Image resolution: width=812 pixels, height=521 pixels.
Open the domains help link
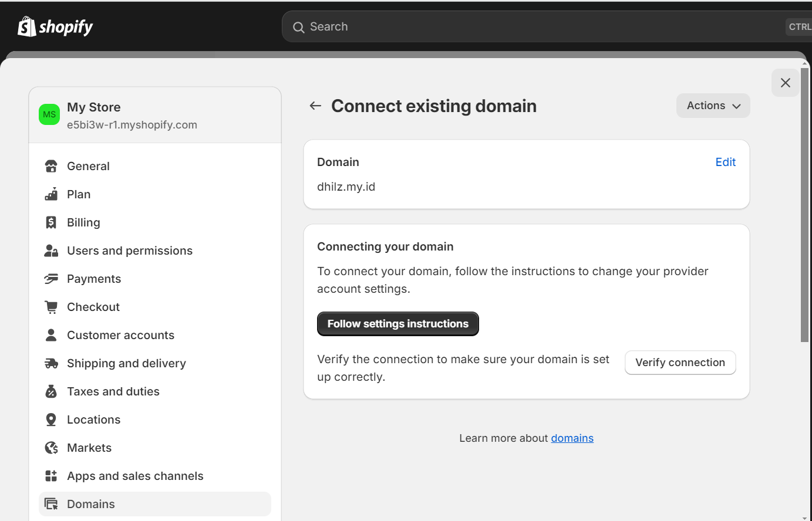tap(572, 438)
